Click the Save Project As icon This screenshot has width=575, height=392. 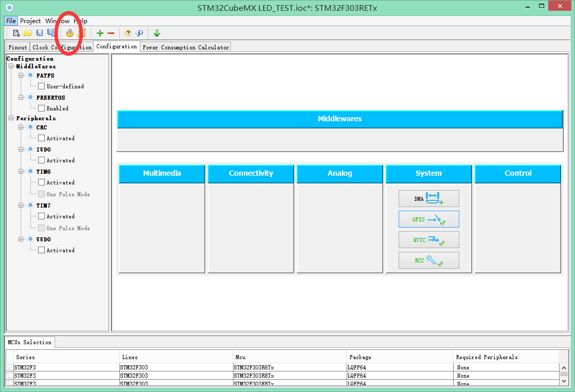coord(50,33)
